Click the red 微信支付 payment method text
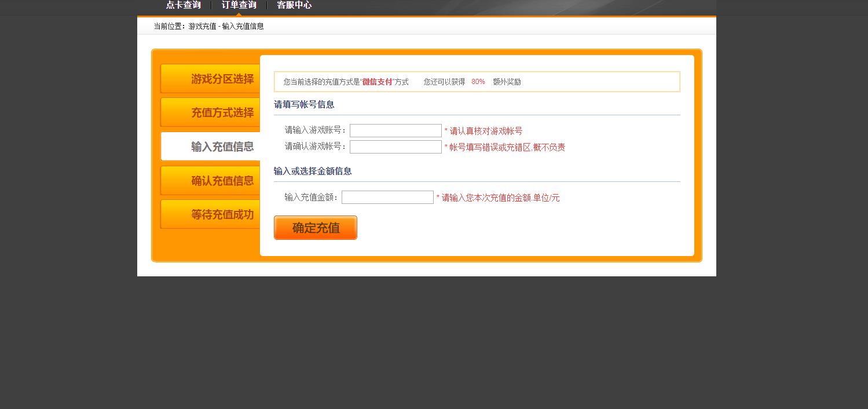Image resolution: width=868 pixels, height=409 pixels. [x=377, y=82]
